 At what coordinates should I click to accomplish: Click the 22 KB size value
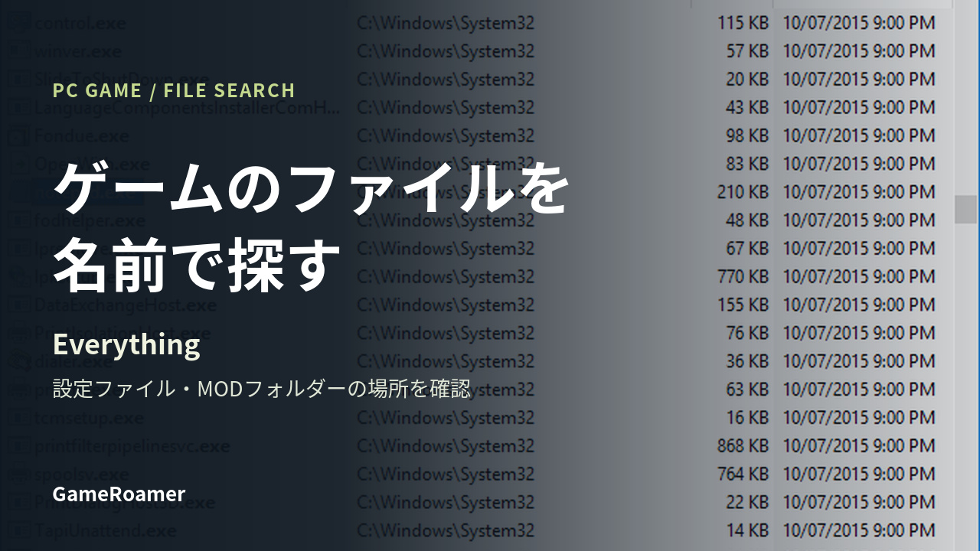747,503
